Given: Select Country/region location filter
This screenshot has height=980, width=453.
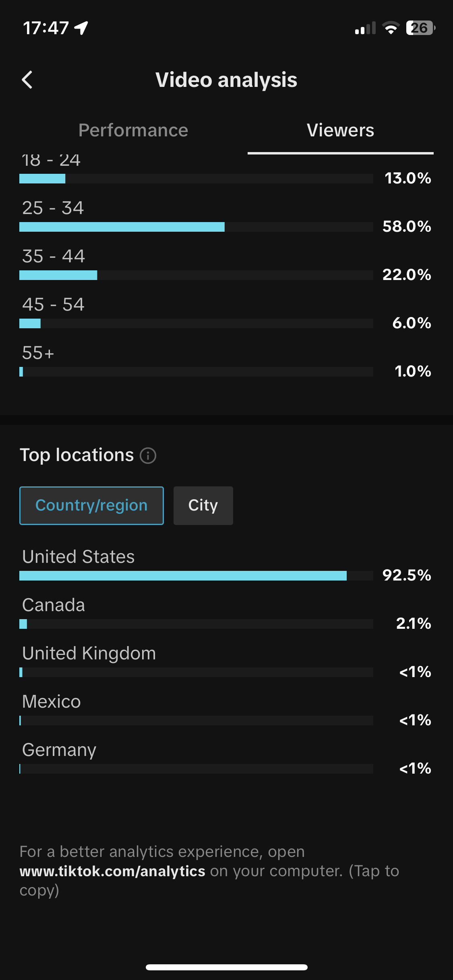Looking at the screenshot, I should [x=91, y=506].
